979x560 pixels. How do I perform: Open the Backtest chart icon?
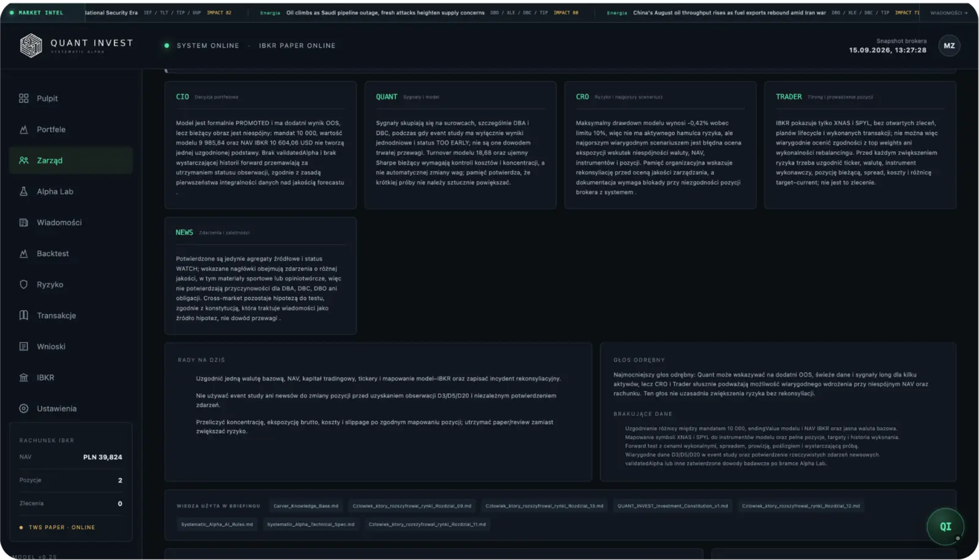(x=24, y=254)
